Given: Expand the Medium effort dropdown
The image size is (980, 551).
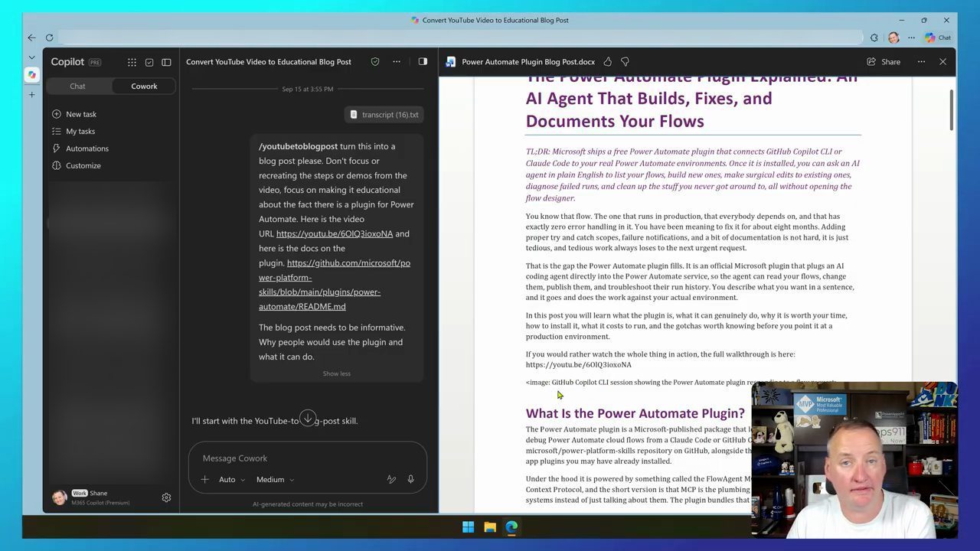Looking at the screenshot, I should pyautogui.click(x=276, y=480).
